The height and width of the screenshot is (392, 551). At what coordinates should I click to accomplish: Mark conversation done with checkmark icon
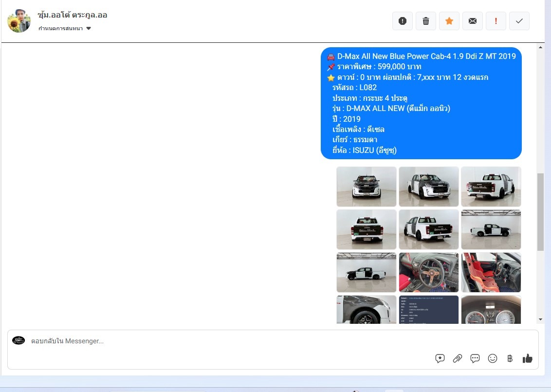[x=519, y=21]
